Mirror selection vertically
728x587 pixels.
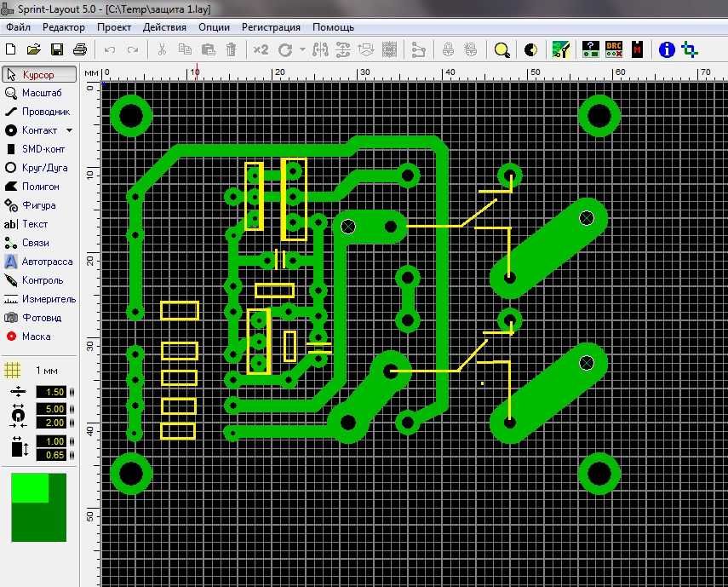point(343,49)
